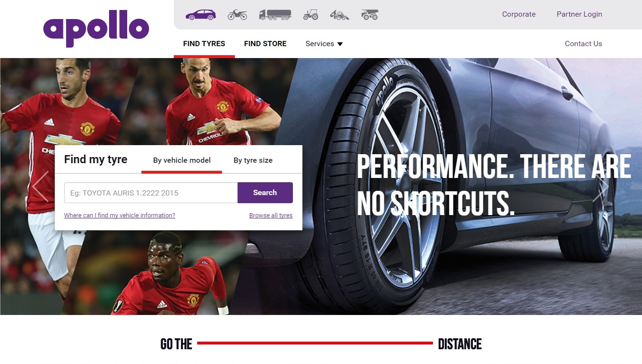Open the Partner Login link

coord(579,14)
